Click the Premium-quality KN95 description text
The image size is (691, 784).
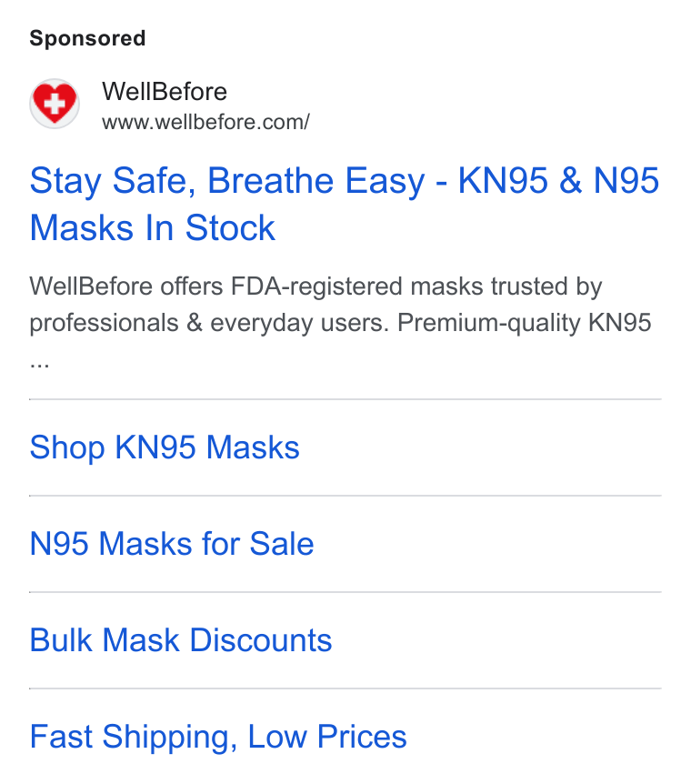pos(525,323)
